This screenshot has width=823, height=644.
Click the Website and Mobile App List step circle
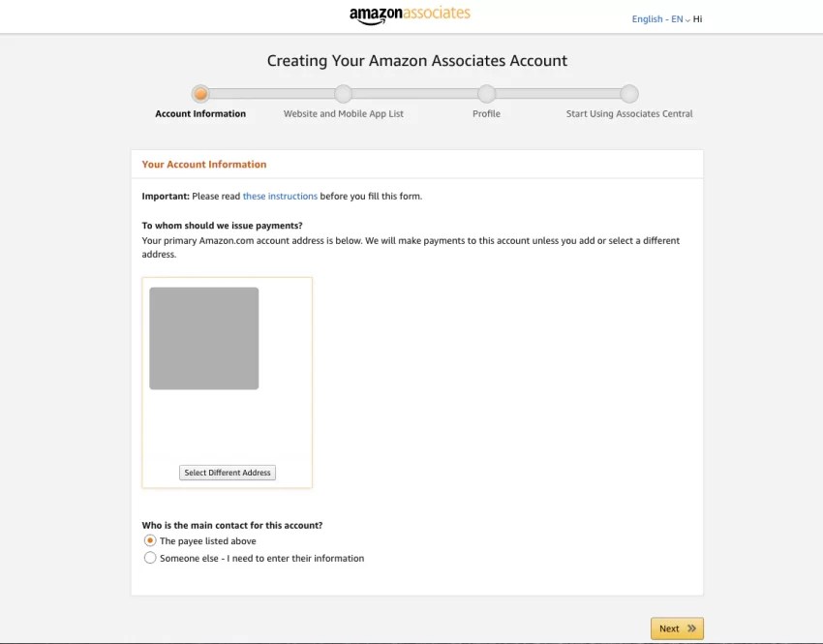coord(344,94)
